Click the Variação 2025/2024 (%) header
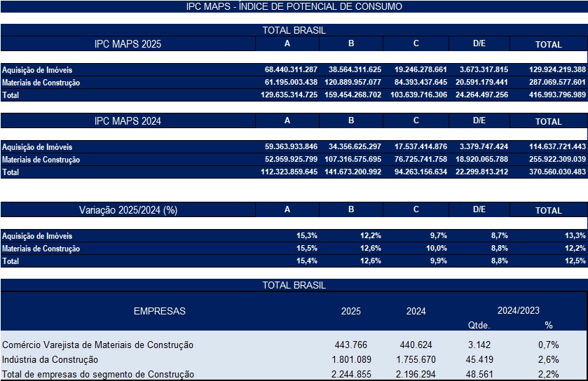 (128, 210)
